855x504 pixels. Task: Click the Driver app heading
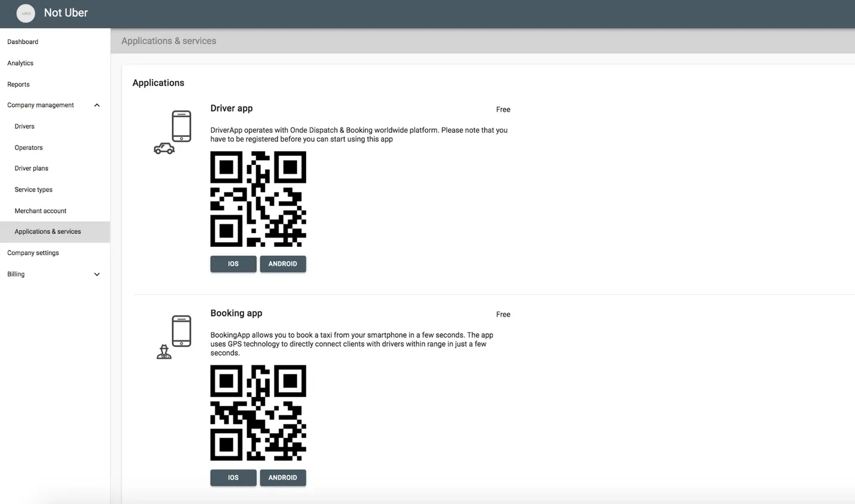coord(232,108)
